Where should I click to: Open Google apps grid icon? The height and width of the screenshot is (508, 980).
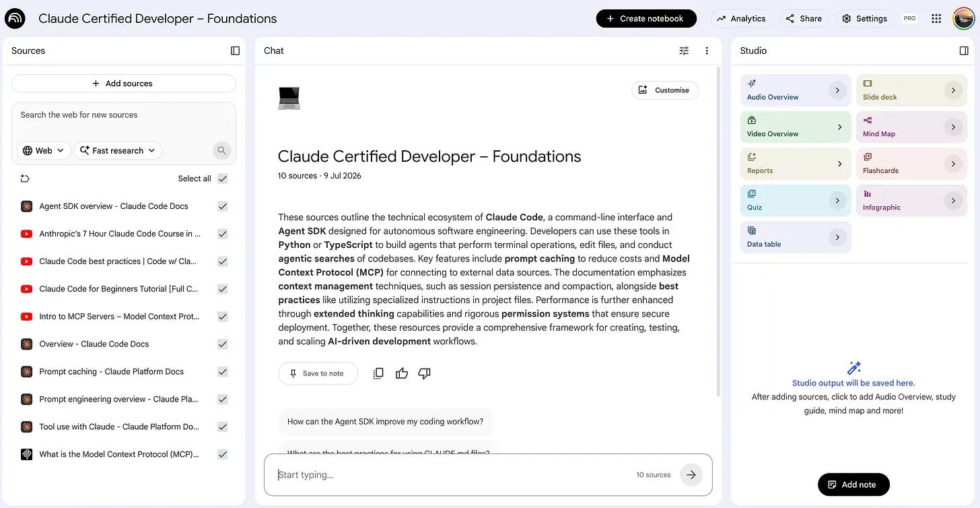tap(936, 19)
